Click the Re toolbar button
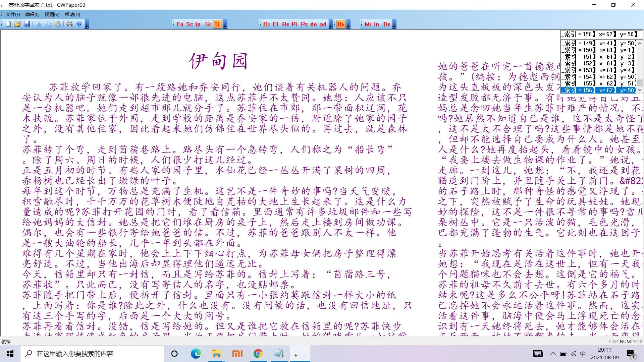Image resolution: width=644 pixels, height=362 pixels. click(x=285, y=24)
